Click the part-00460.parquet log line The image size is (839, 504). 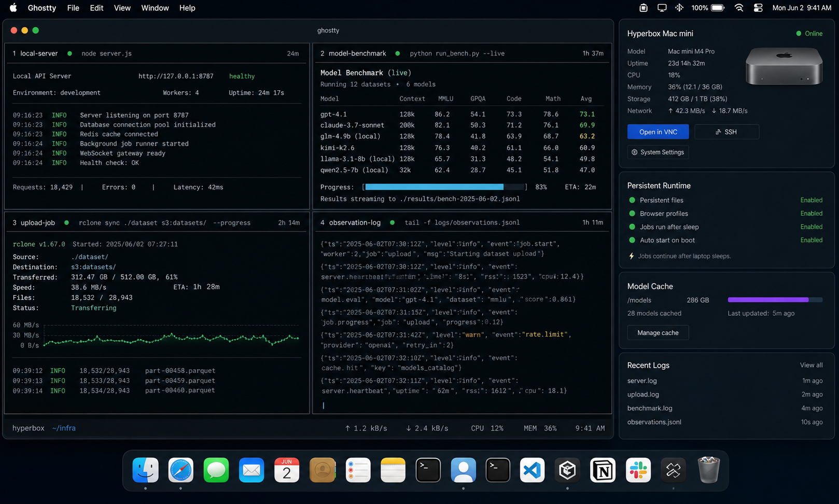pos(114,390)
